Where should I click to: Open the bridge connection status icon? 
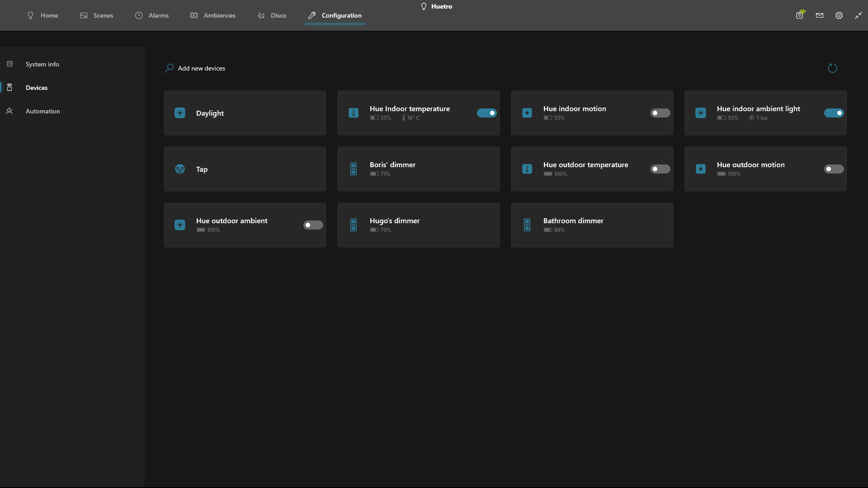[x=800, y=15]
